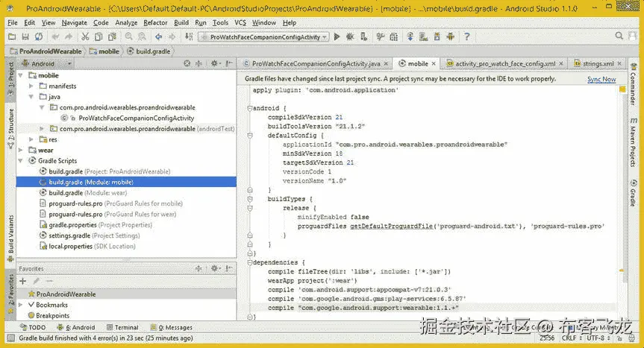Open the Android Device Monitor icon
644x348 pixels.
coord(451,37)
